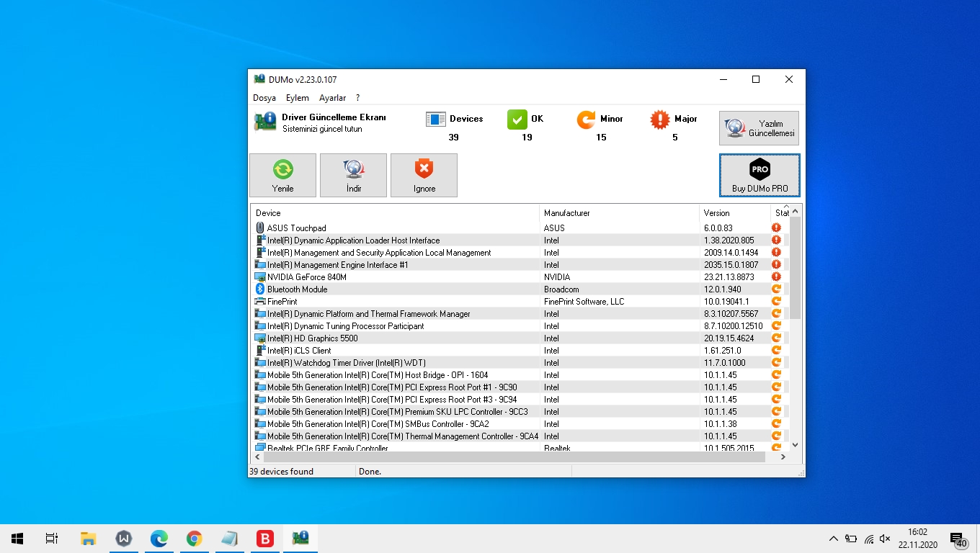
Task: Click the ASUS Touchpad mouse icon
Action: 260,228
